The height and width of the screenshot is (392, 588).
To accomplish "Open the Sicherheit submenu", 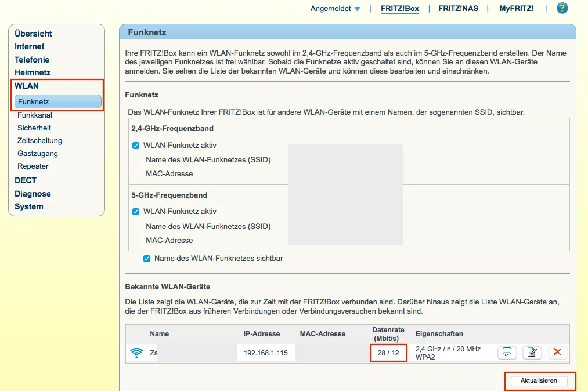I will 34,128.
